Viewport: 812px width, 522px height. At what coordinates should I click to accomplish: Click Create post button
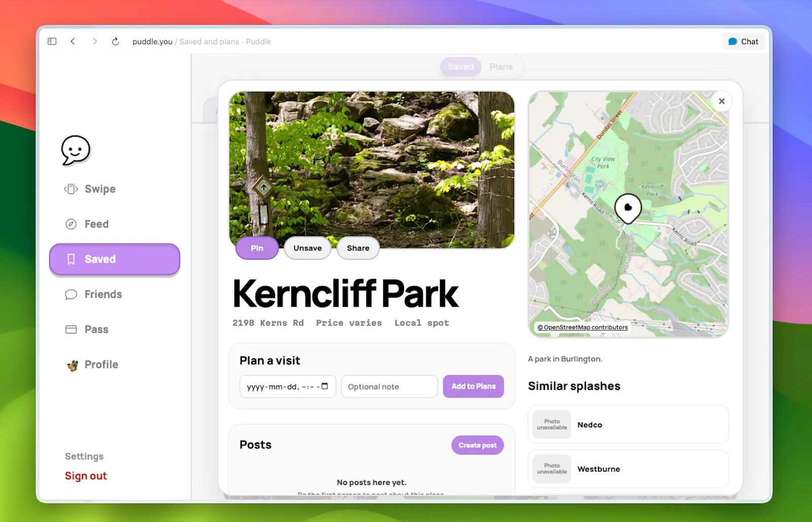coord(478,445)
